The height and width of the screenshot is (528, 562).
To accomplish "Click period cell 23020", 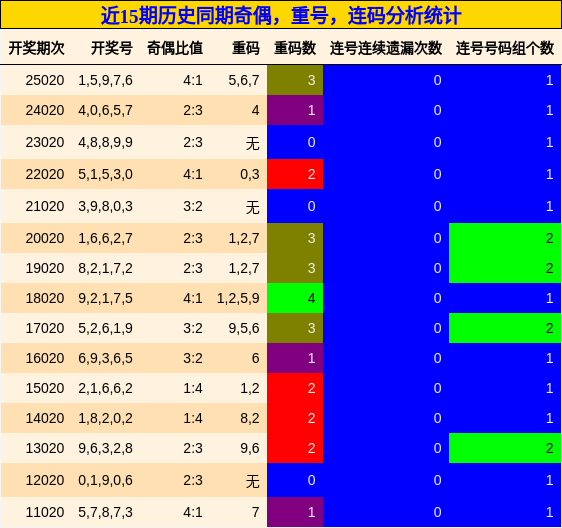I will click(x=45, y=142).
